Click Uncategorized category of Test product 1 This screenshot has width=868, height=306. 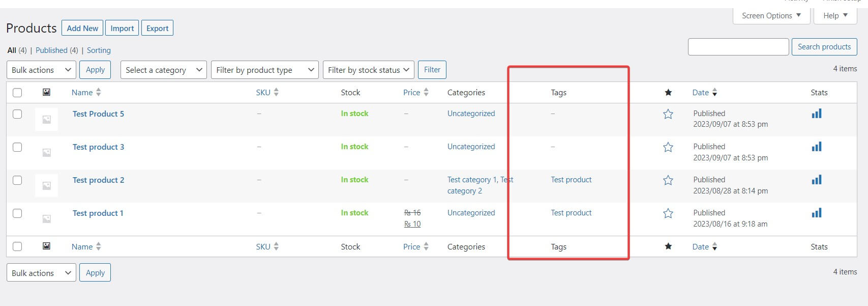pos(471,213)
